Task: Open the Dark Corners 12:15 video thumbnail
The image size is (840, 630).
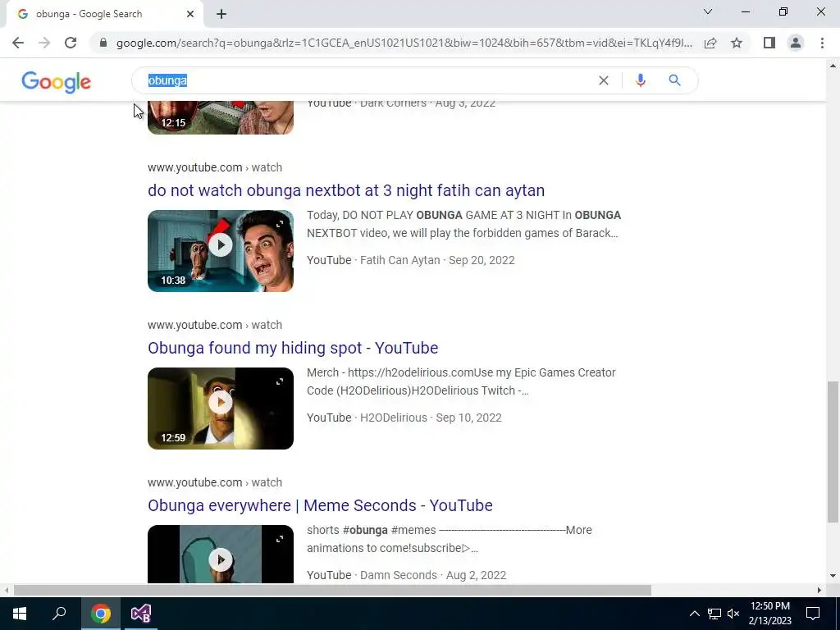Action: click(221, 117)
